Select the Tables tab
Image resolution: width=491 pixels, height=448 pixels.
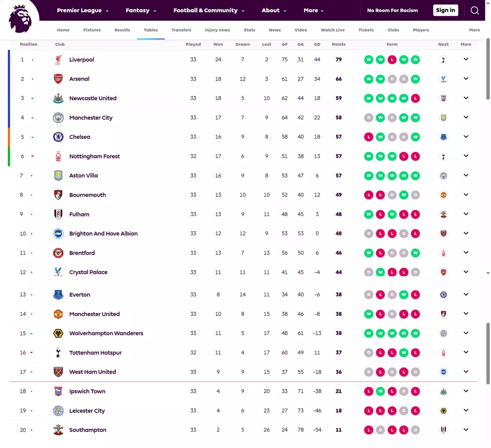(151, 30)
